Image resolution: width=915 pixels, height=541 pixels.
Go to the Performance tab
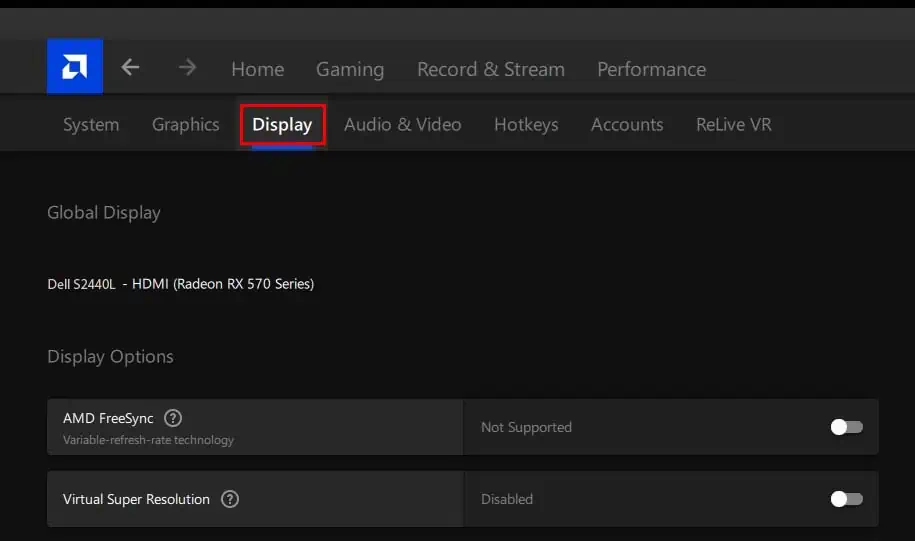pyautogui.click(x=651, y=69)
